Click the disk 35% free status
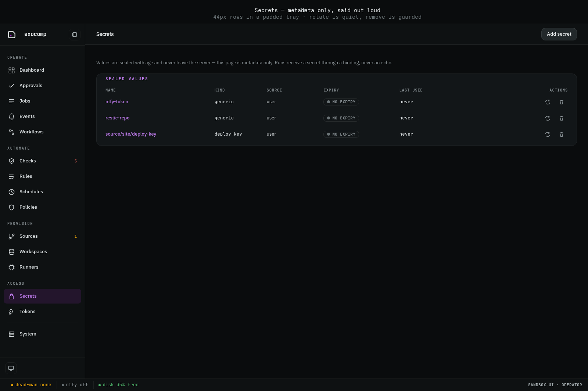 (118, 385)
